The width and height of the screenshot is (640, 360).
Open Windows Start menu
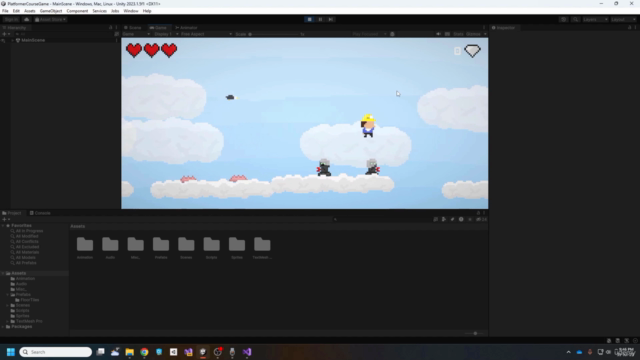[x=11, y=352]
